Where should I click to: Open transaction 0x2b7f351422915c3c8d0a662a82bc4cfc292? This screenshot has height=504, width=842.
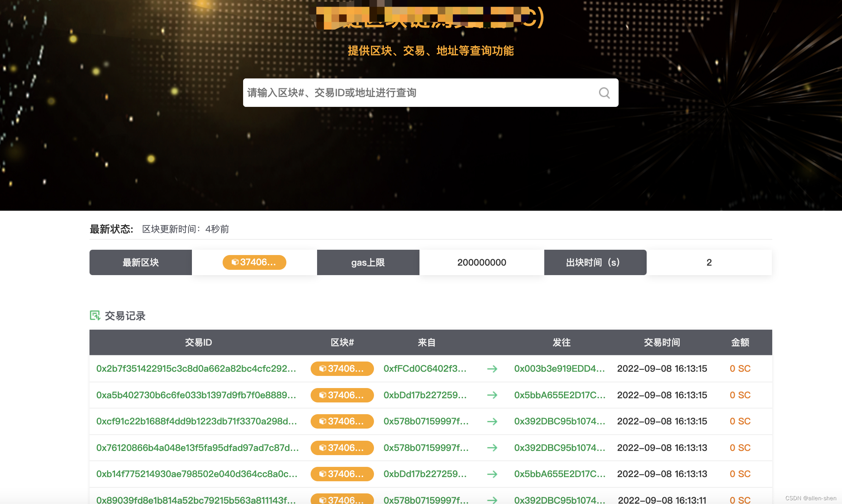pyautogui.click(x=196, y=369)
